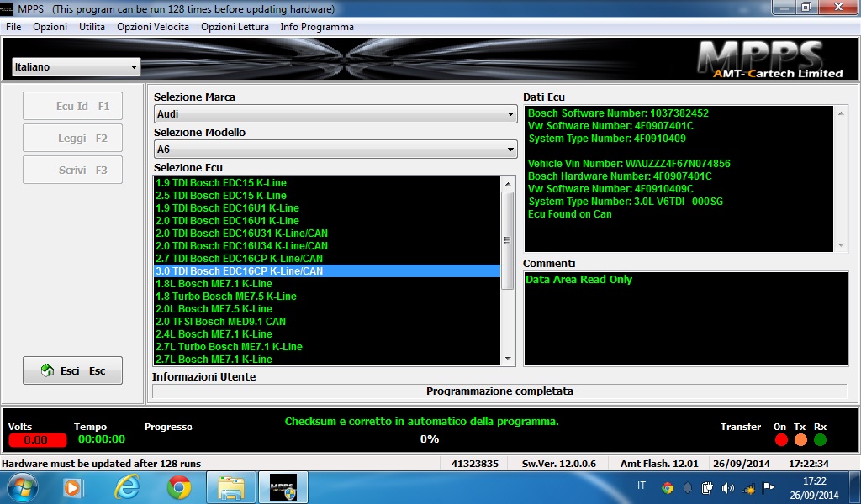861x504 pixels.
Task: Select 2.0L Bosch ME7.5 K-Line
Action: (x=327, y=309)
